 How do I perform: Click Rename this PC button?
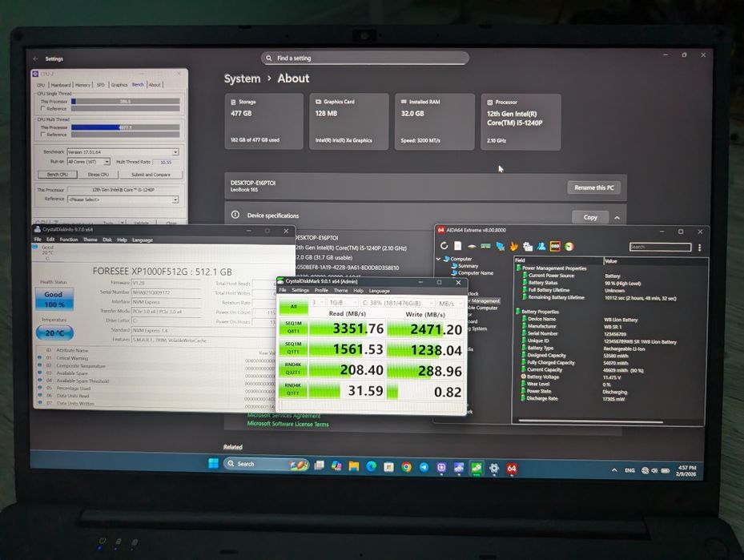coord(594,187)
